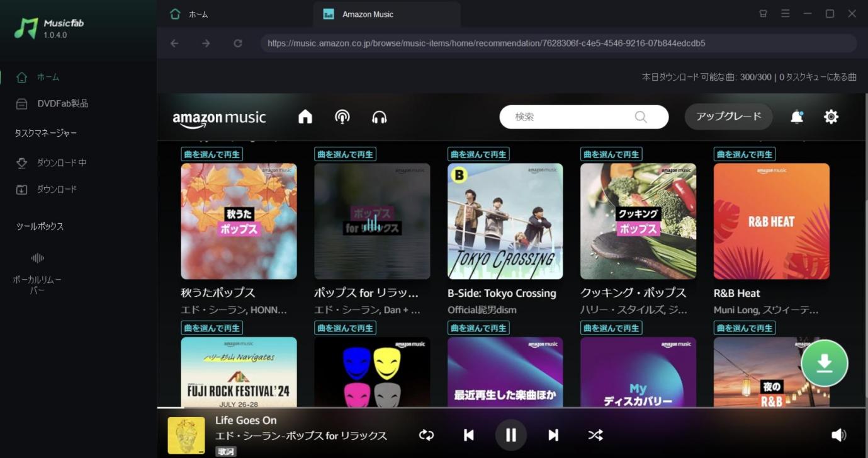This screenshot has height=458, width=868.
Task: Click the URL address bar
Action: [558, 43]
